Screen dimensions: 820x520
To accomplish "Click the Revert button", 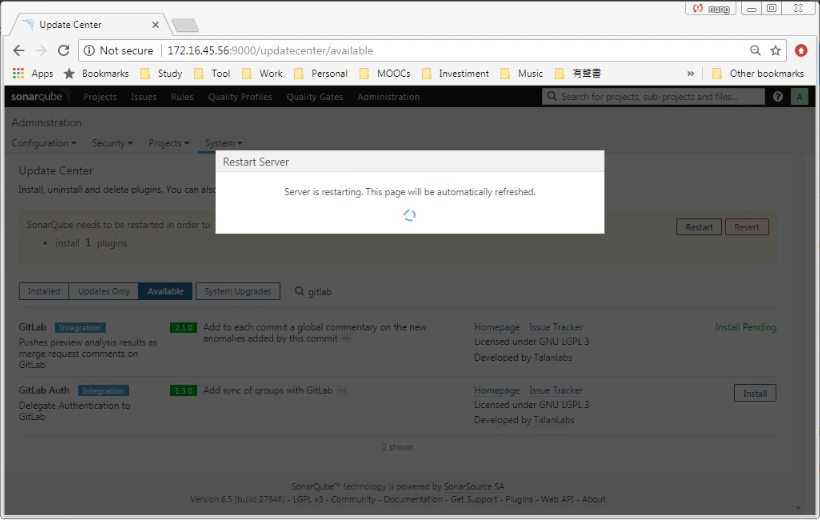I will coord(746,227).
